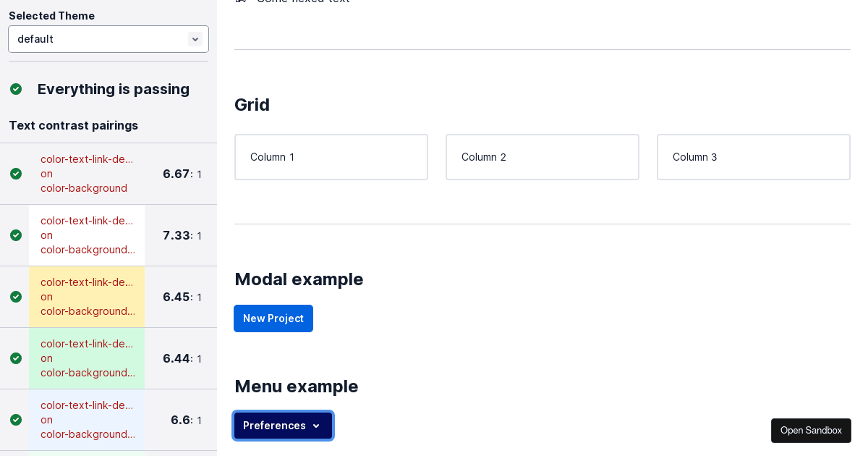This screenshot has height=456, width=868.
Task: Click the yellow color-background pairing swatch
Action: click(x=87, y=297)
